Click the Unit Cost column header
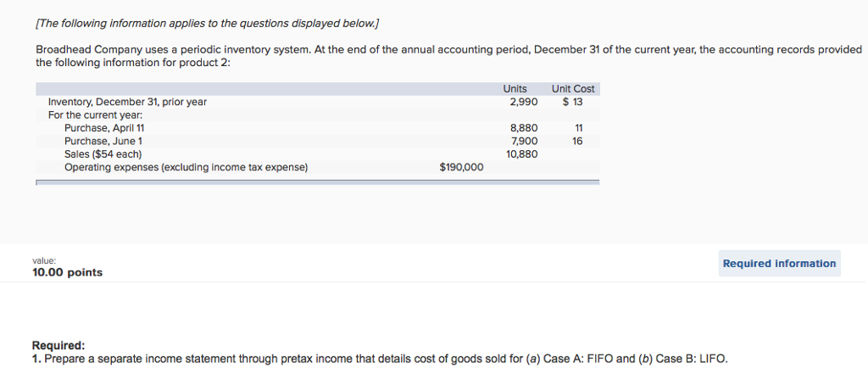 [x=573, y=89]
